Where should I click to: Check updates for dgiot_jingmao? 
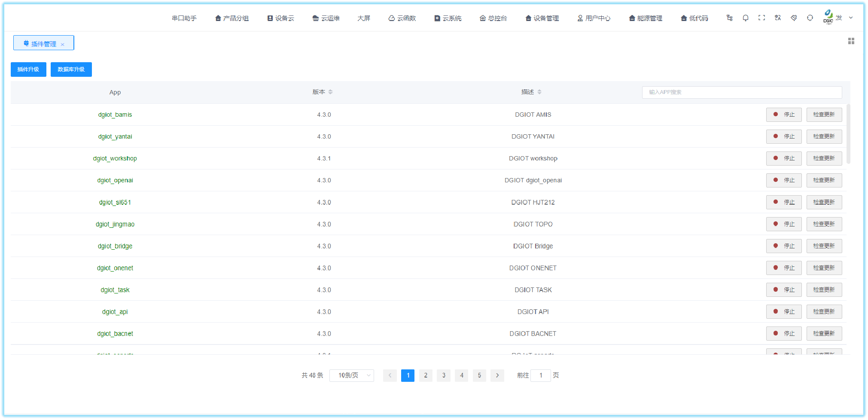(x=824, y=224)
